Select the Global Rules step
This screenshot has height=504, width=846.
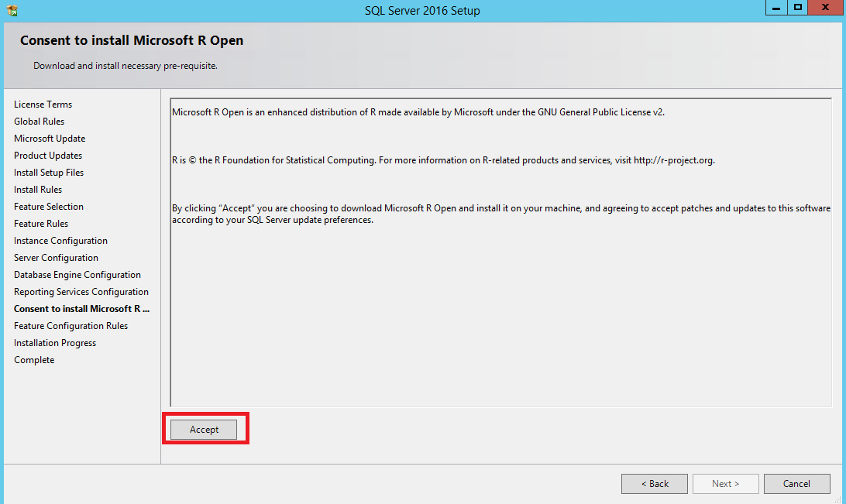pyautogui.click(x=40, y=122)
